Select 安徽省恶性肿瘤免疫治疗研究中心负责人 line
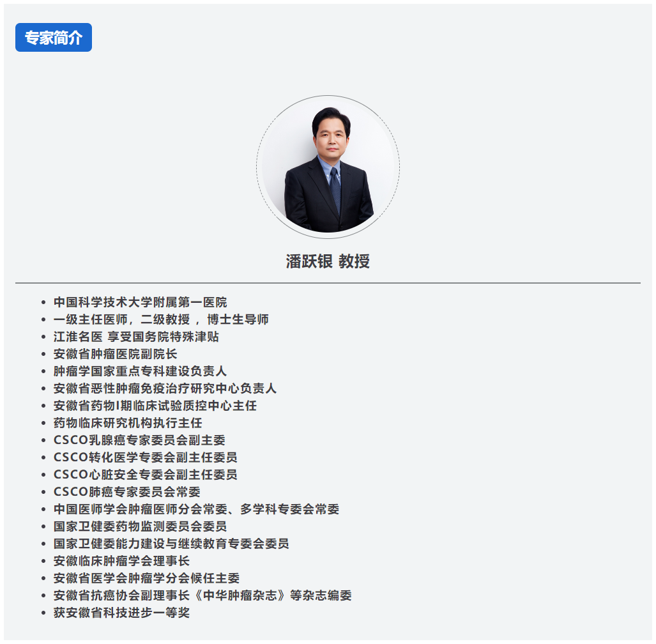Viewport: 656px width, 644px height. click(x=165, y=388)
